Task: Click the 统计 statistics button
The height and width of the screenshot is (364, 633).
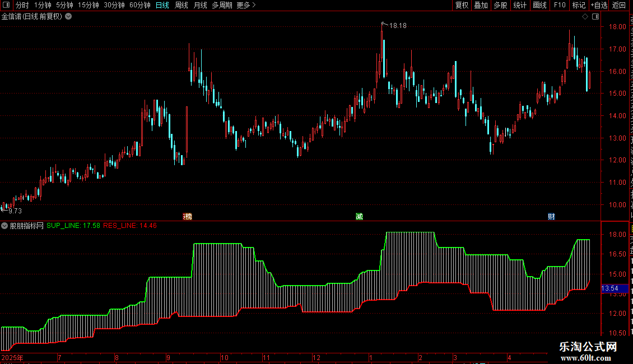Action: pos(519,5)
